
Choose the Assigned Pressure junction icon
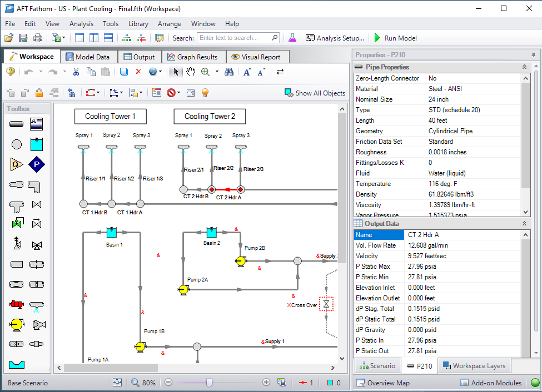point(37,164)
